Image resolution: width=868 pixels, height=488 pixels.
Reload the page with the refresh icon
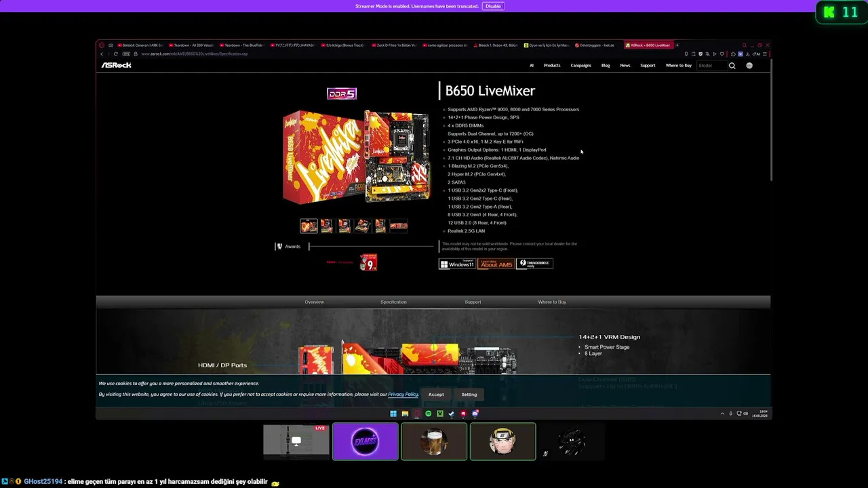(116, 54)
